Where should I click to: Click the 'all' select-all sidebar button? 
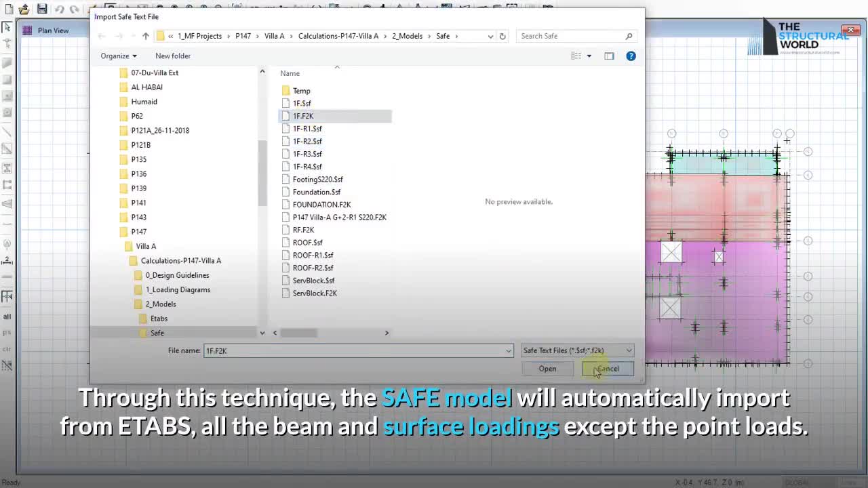7,317
